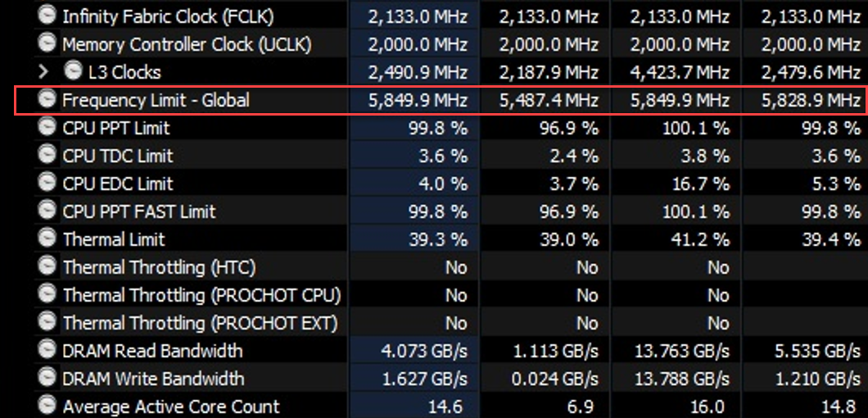
Task: Click the CPU TDC Limit sensor icon
Action: (47, 155)
